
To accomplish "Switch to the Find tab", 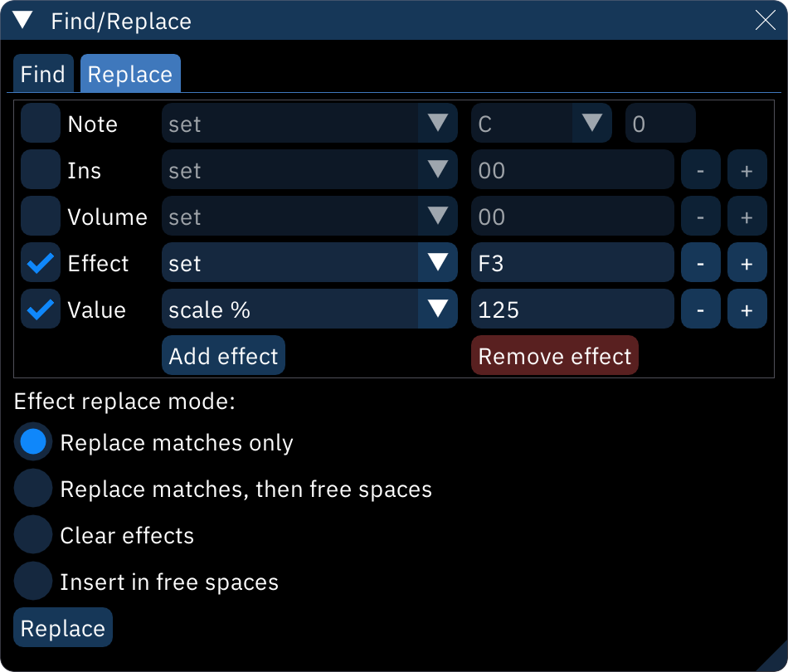I will click(x=42, y=74).
